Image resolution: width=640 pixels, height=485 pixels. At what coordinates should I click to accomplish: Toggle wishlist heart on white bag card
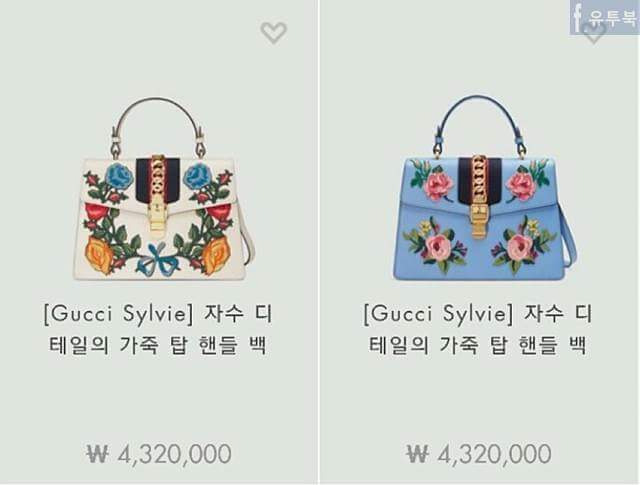tap(273, 33)
